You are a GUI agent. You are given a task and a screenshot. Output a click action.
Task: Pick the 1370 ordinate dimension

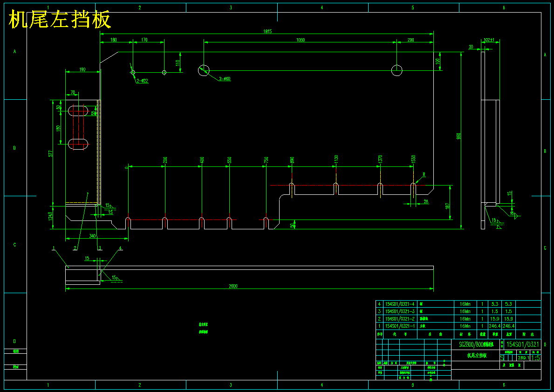tap(380, 158)
